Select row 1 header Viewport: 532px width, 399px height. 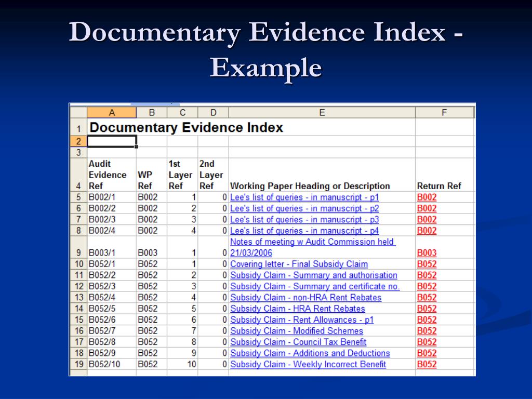[x=78, y=127]
